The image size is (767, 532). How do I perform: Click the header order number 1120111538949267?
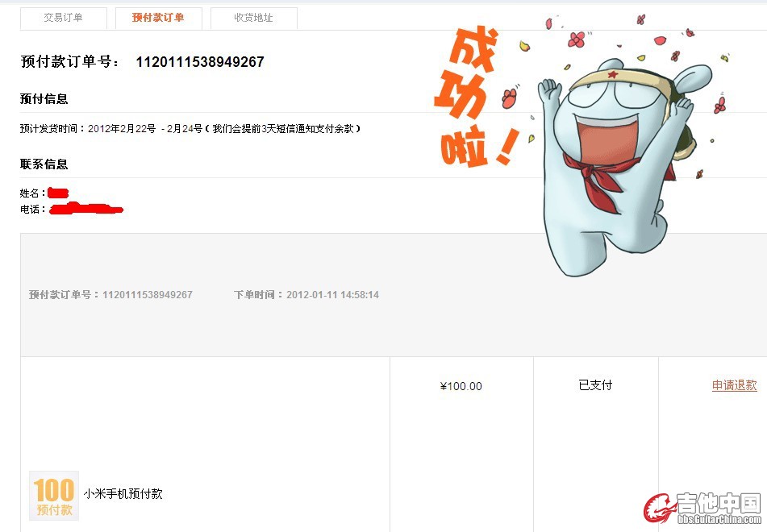(200, 62)
